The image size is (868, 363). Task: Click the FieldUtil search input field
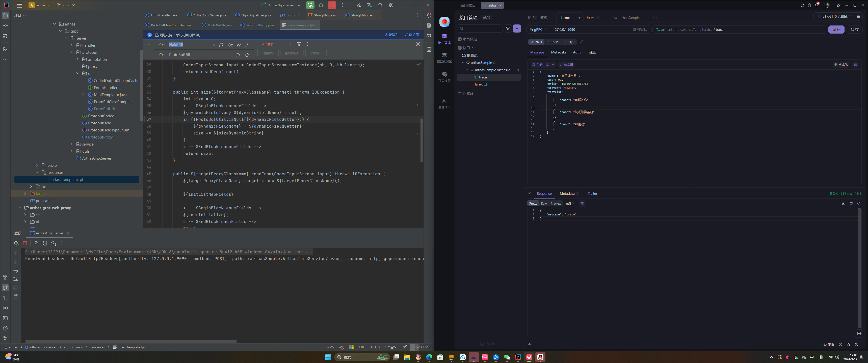[x=190, y=44]
